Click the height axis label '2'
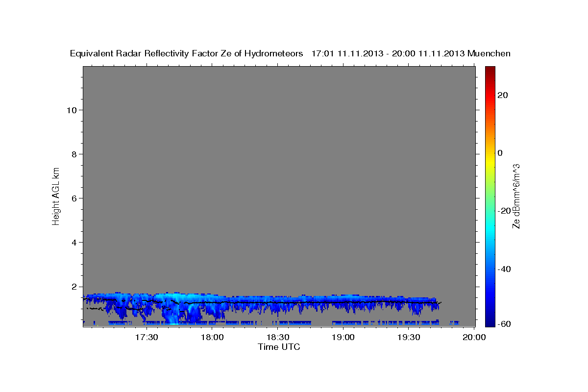The image size is (588, 392). pos(74,286)
